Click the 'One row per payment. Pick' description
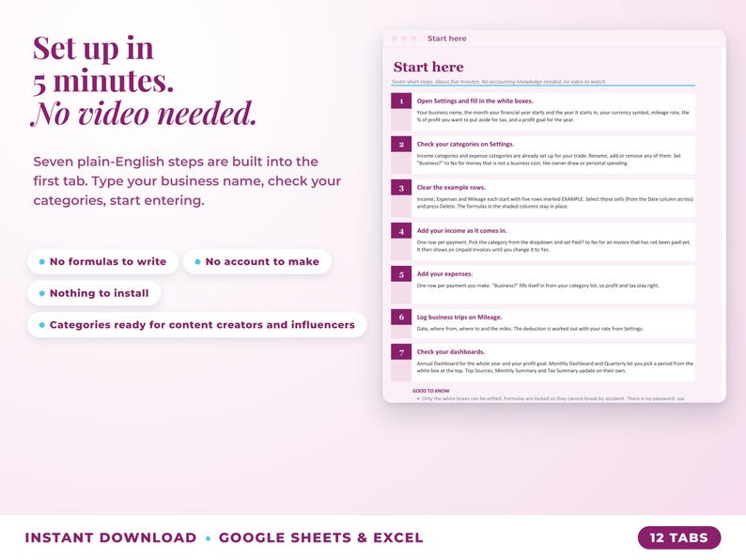Screen dimensions: 746x560 (x=553, y=246)
